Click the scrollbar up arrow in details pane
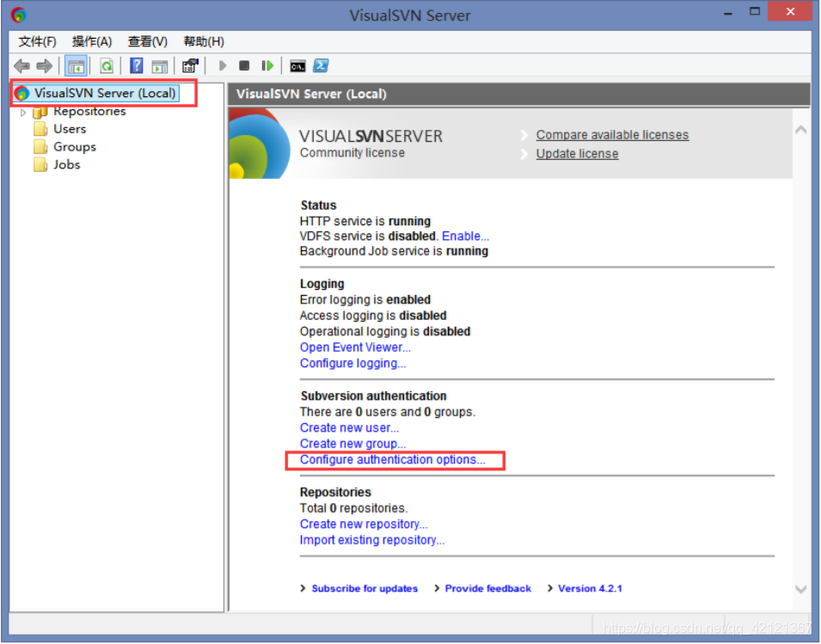Viewport: 821px width, 644px height. pos(800,130)
